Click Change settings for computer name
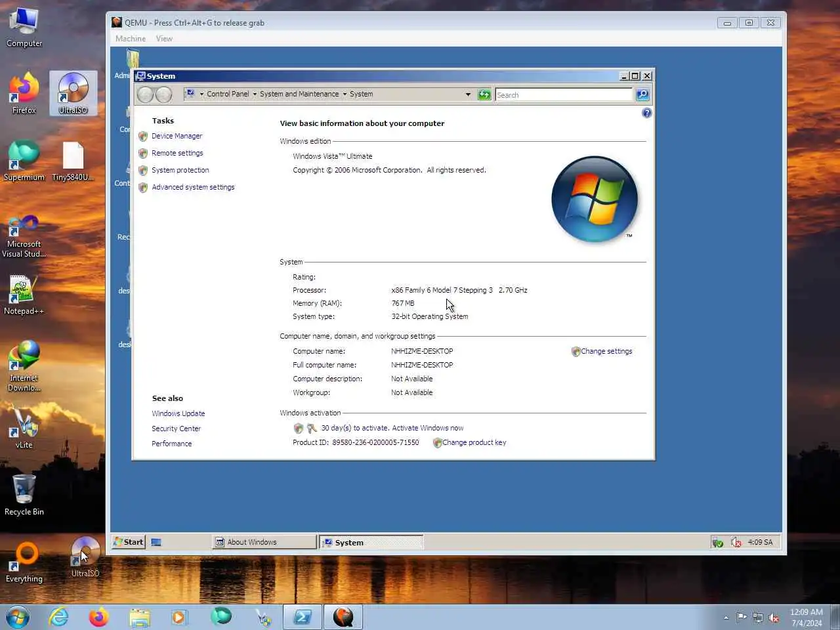Screen dimensions: 840x630 point(606,351)
